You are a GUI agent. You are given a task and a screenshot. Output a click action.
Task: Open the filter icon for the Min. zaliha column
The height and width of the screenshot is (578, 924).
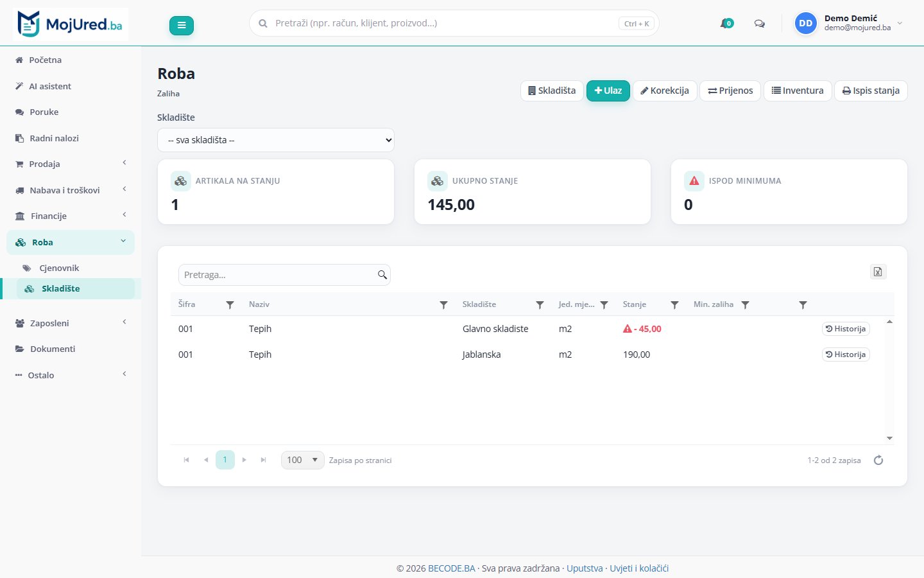pyautogui.click(x=745, y=305)
